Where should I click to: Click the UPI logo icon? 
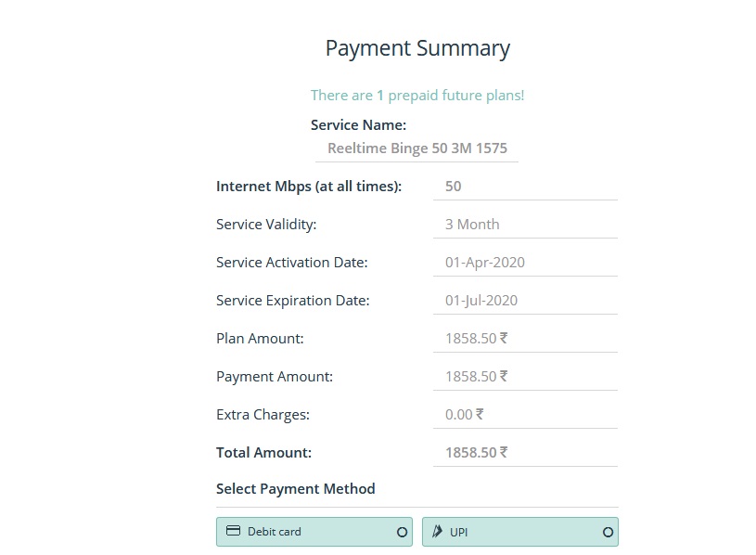tap(439, 532)
